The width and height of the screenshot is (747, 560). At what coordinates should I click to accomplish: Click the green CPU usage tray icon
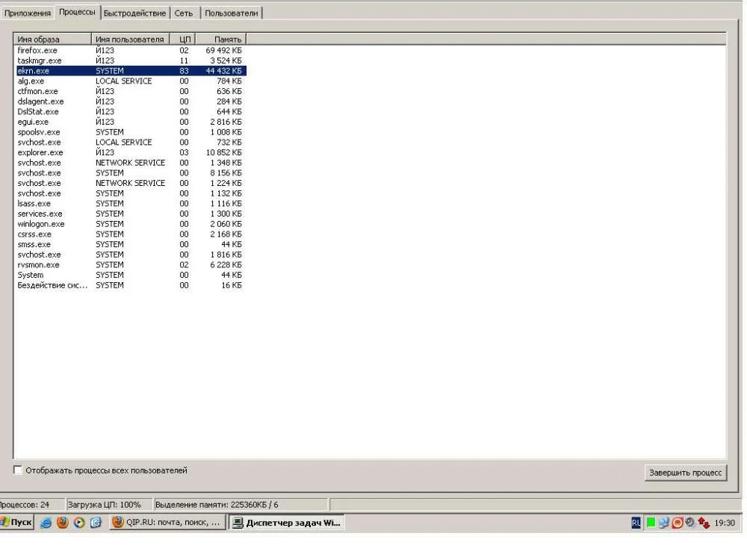pos(651,523)
